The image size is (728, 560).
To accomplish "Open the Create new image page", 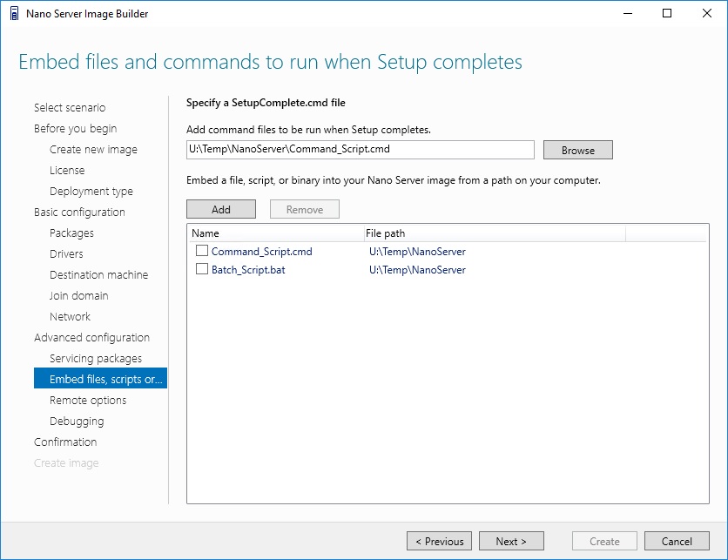I will tap(93, 150).
